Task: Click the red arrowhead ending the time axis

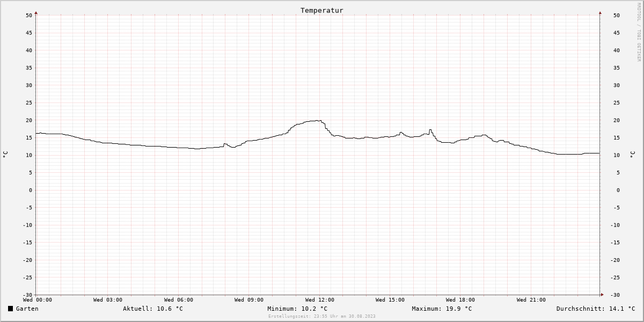Action: (x=602, y=295)
